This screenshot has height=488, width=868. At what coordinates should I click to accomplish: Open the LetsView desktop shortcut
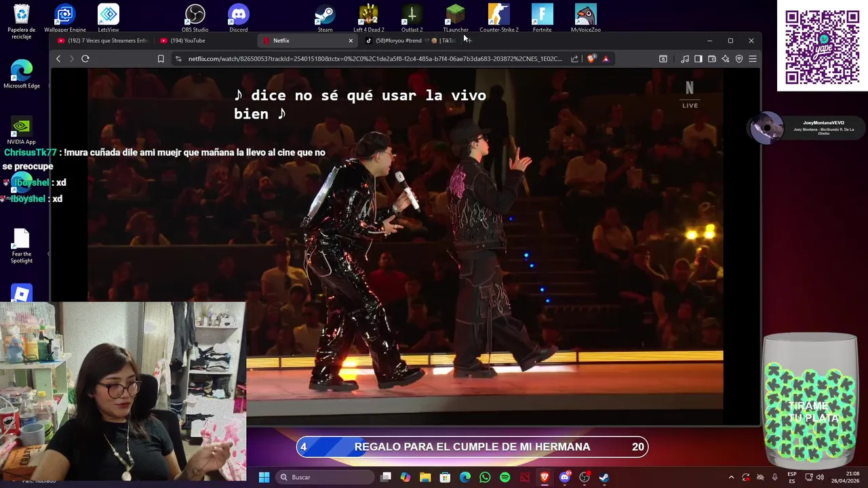point(108,18)
